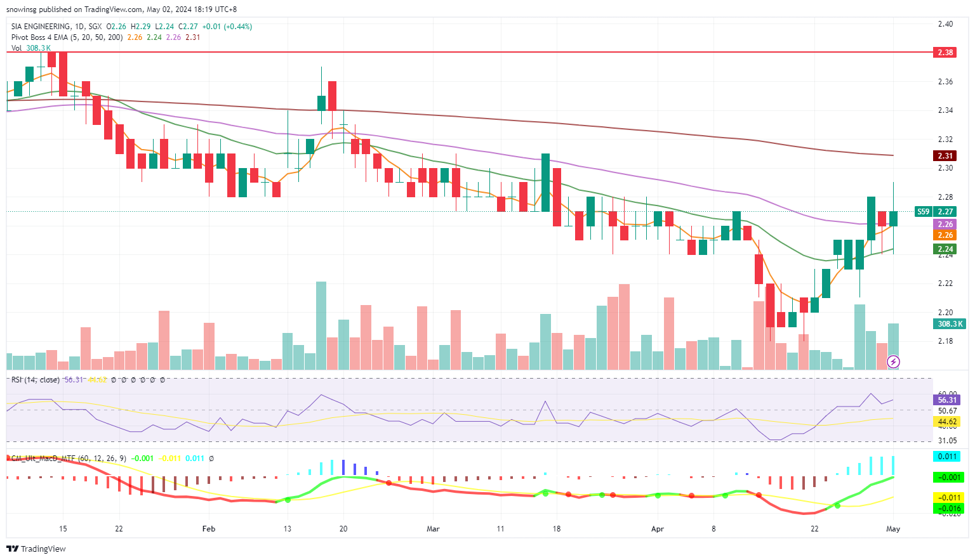Click the red 2.38 price label

click(x=946, y=52)
